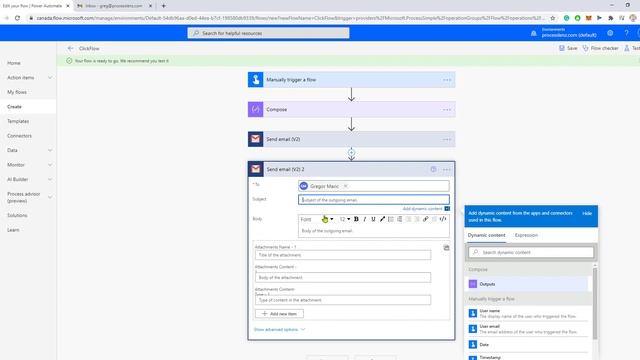Open Solutions in the sidebar

17,216
